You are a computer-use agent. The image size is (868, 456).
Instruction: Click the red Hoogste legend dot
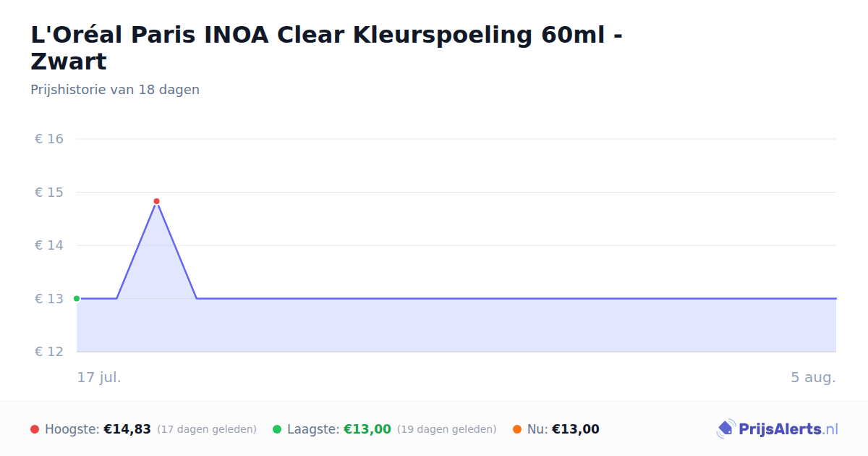35,429
